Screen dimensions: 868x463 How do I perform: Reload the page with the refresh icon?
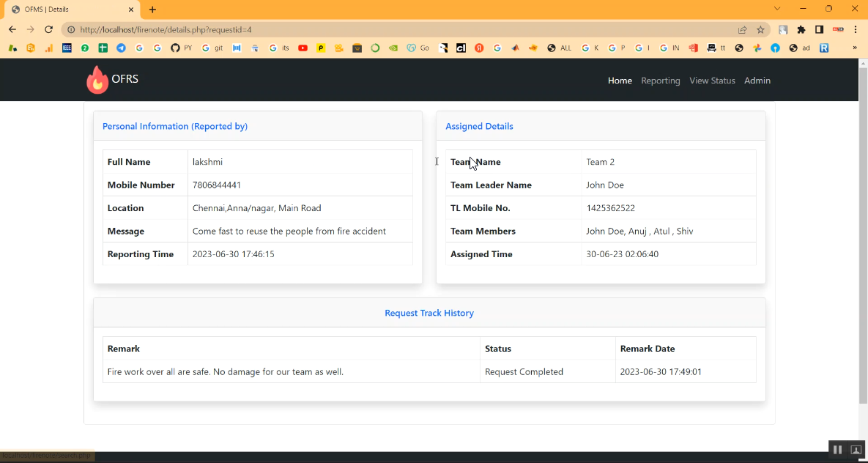[x=48, y=30]
